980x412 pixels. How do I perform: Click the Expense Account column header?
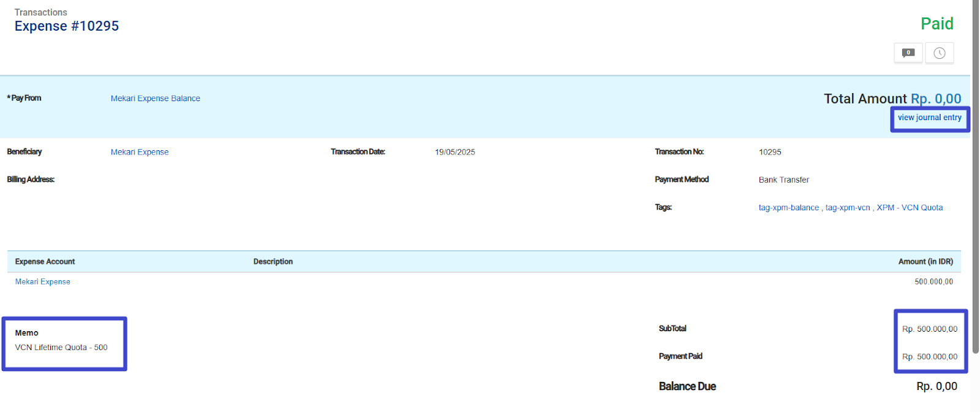[45, 262]
